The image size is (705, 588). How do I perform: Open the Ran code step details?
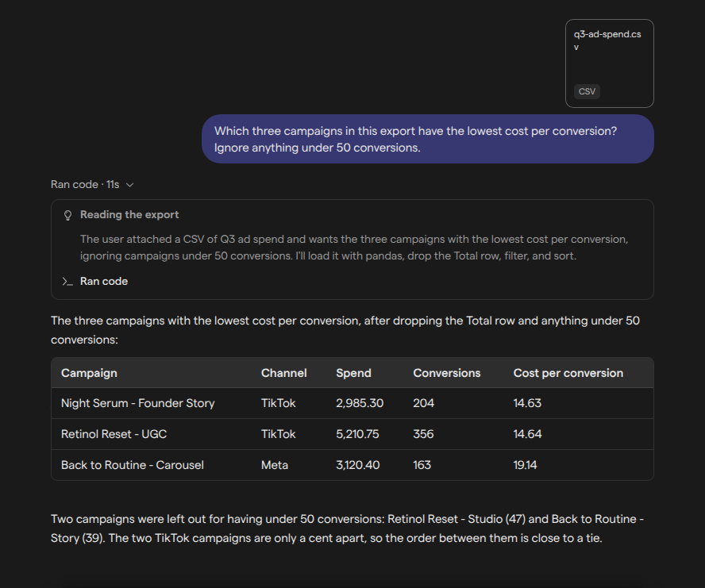pos(104,282)
